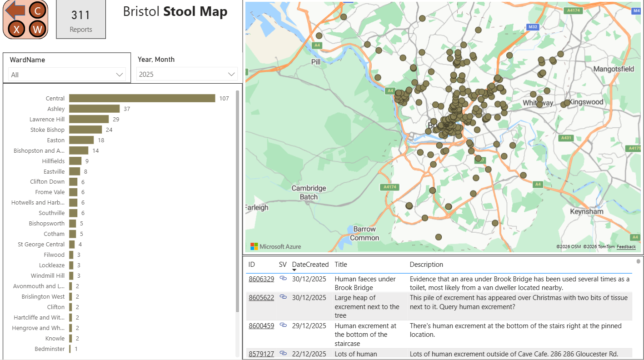644x360 pixels.
Task: Select the Central ward bar
Action: coord(142,99)
